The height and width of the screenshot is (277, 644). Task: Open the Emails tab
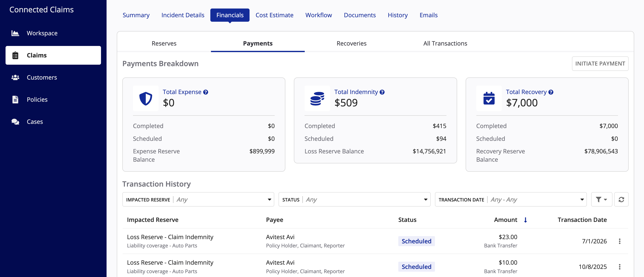coord(429,15)
